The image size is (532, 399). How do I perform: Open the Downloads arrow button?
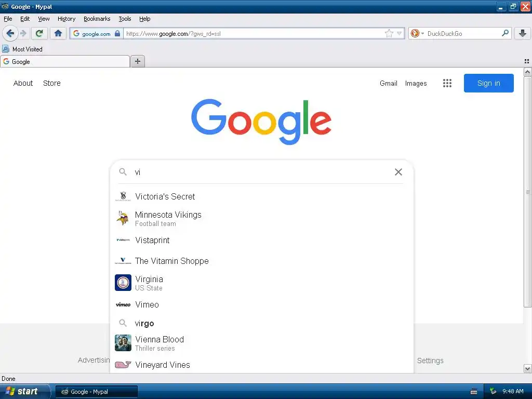point(523,33)
